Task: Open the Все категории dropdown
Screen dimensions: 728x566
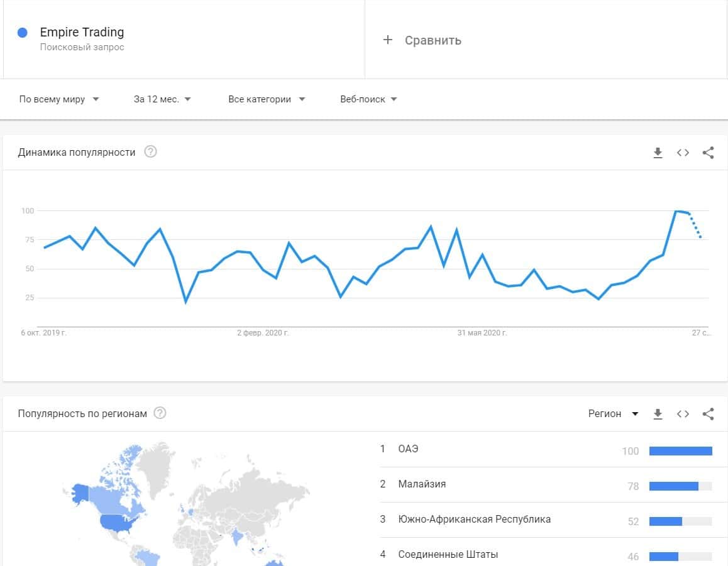Action: [267, 99]
